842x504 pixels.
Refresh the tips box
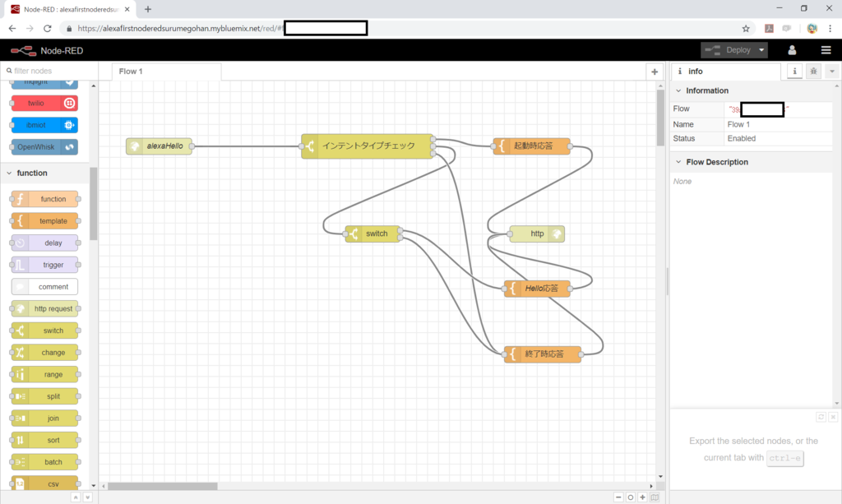[821, 417]
